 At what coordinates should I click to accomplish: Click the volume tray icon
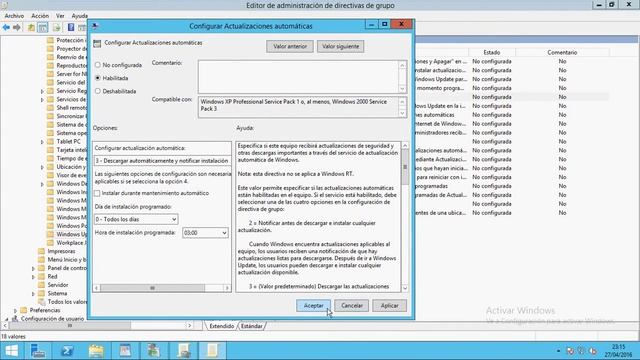pos(593,351)
